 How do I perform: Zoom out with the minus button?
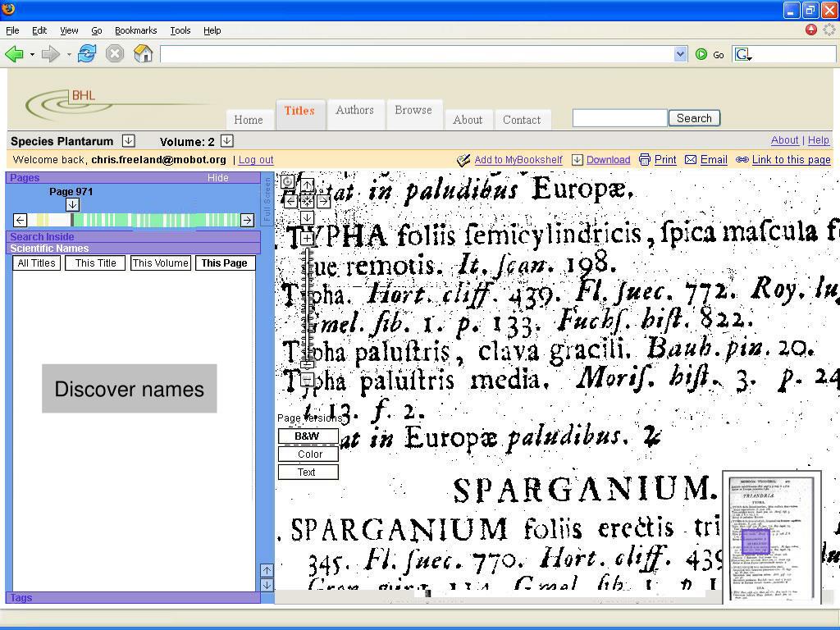(x=307, y=380)
